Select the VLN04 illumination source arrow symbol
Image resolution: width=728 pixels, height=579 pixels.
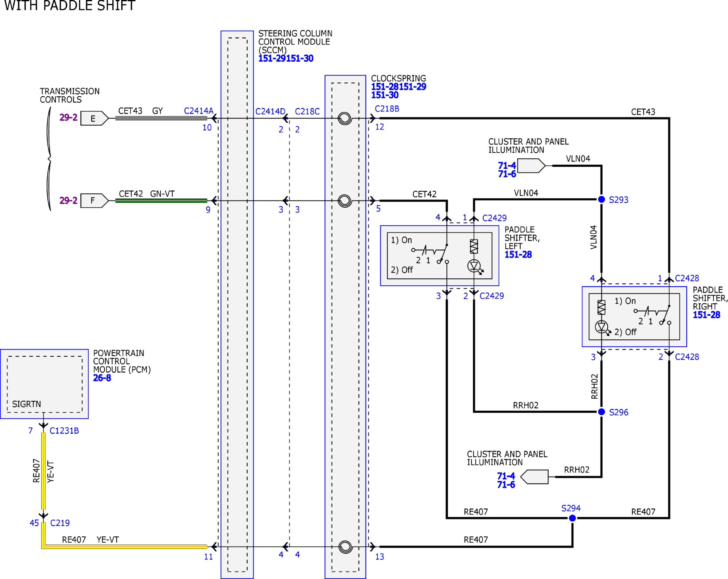(x=531, y=166)
